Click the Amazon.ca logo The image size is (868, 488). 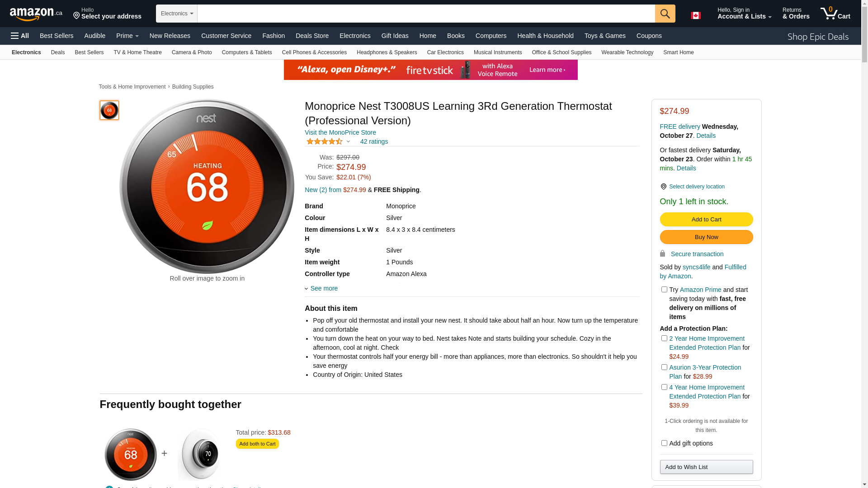36,14
